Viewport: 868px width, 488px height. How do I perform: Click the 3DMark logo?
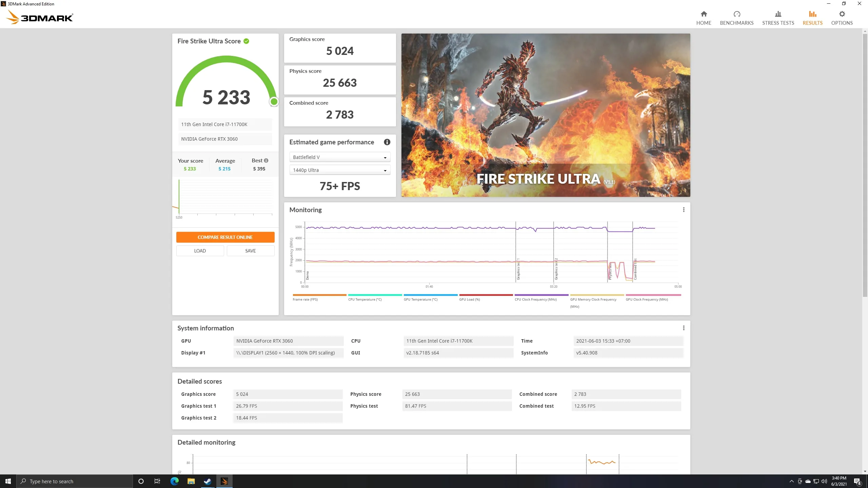click(x=40, y=17)
